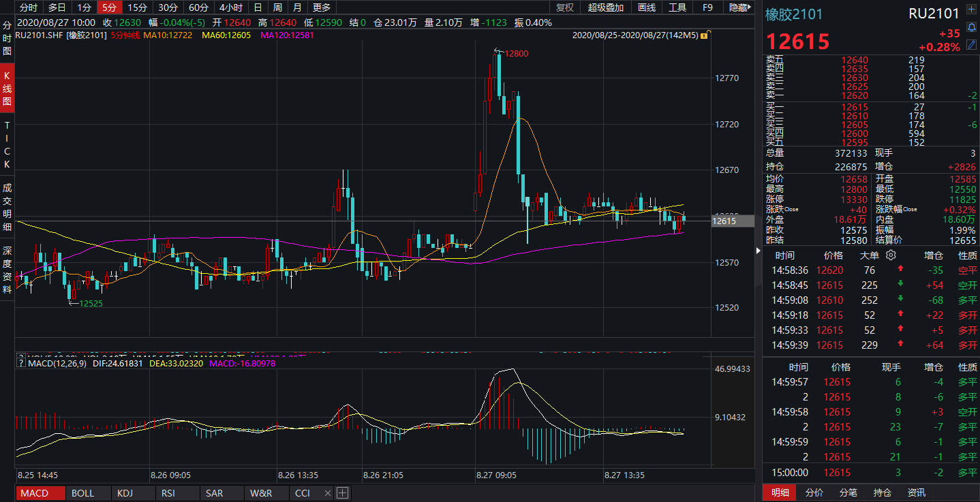Screen dimensions: 980x502
Task: Select the 30分 timeframe
Action: tap(168, 7)
